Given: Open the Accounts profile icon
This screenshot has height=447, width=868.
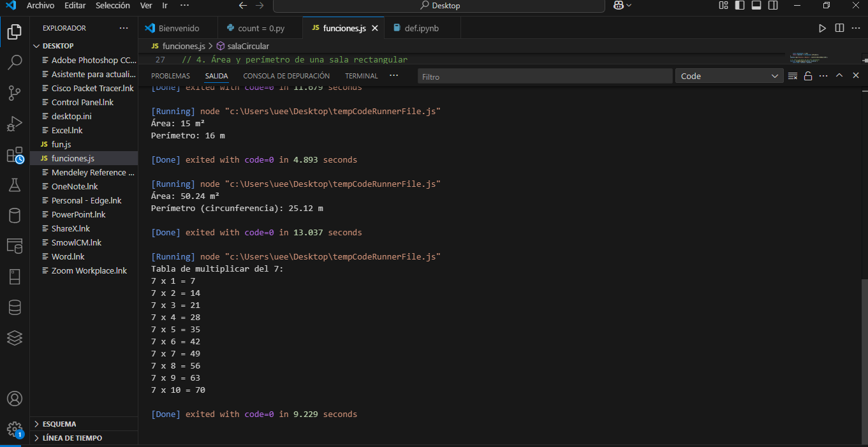Looking at the screenshot, I should tap(14, 399).
